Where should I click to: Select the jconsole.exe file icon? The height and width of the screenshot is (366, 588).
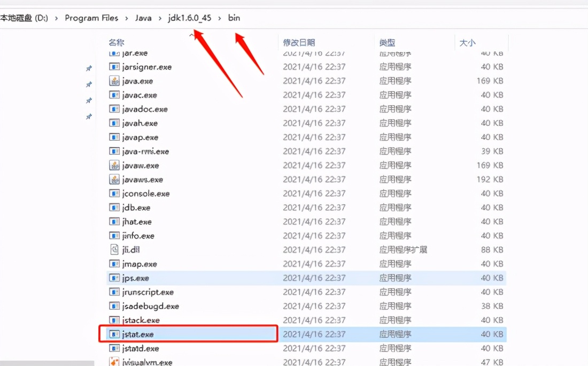point(114,193)
